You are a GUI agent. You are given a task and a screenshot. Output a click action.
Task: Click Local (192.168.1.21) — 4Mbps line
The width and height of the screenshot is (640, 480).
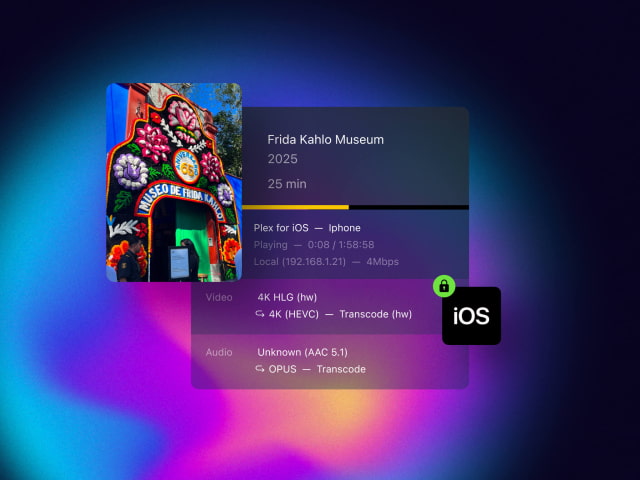tap(326, 262)
